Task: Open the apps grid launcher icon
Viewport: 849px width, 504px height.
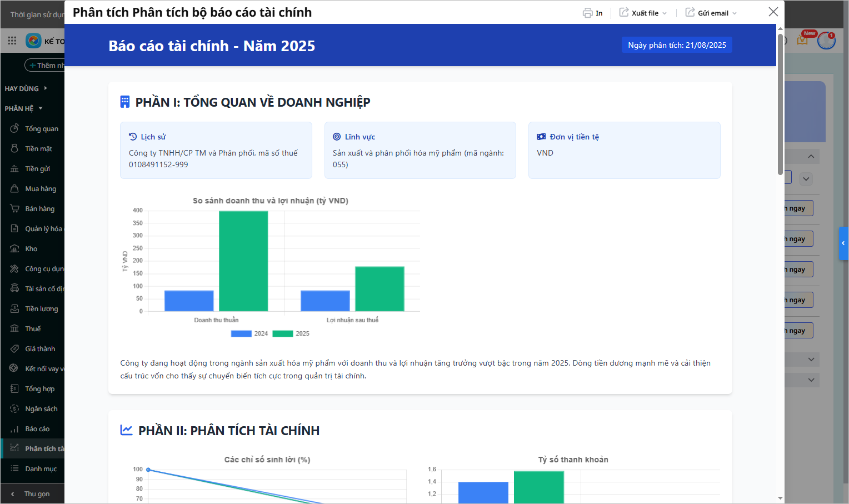Action: 12,41
